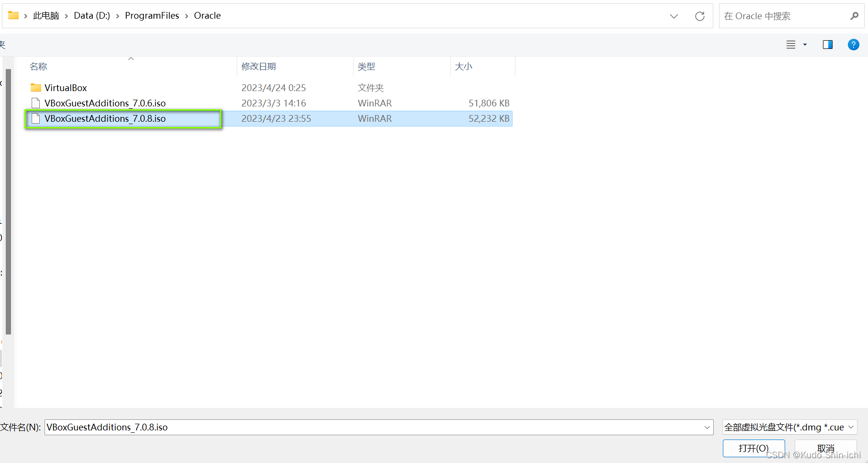Viewport: 868px width, 463px height.
Task: Expand chevron after Data (D:) in breadcrumb
Action: click(x=117, y=16)
